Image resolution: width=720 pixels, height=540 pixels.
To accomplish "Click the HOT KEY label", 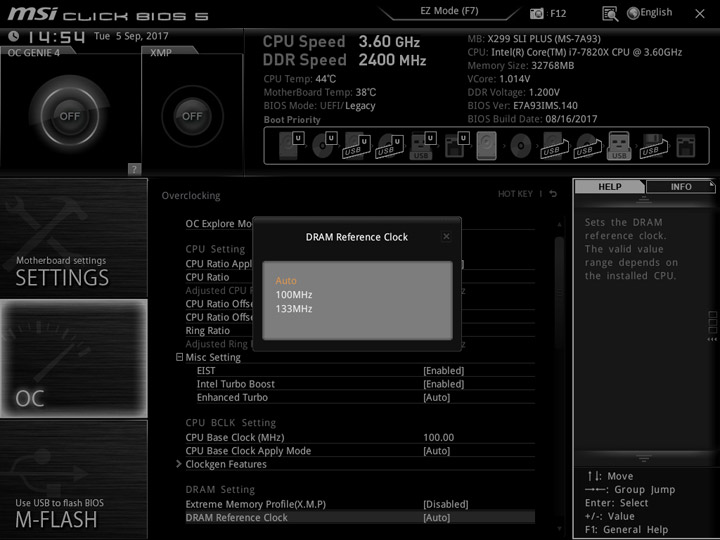I will (515, 194).
